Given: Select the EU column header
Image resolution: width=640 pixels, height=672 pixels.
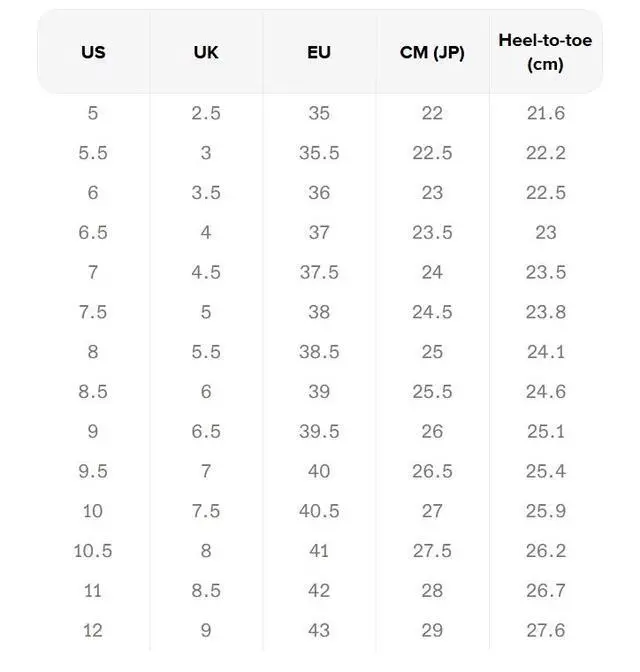Looking at the screenshot, I should coord(319,53).
